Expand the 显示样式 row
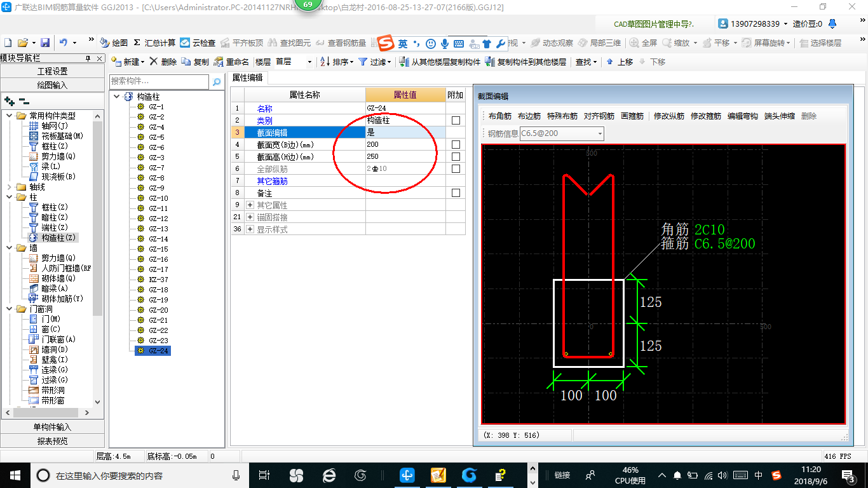 click(x=250, y=229)
